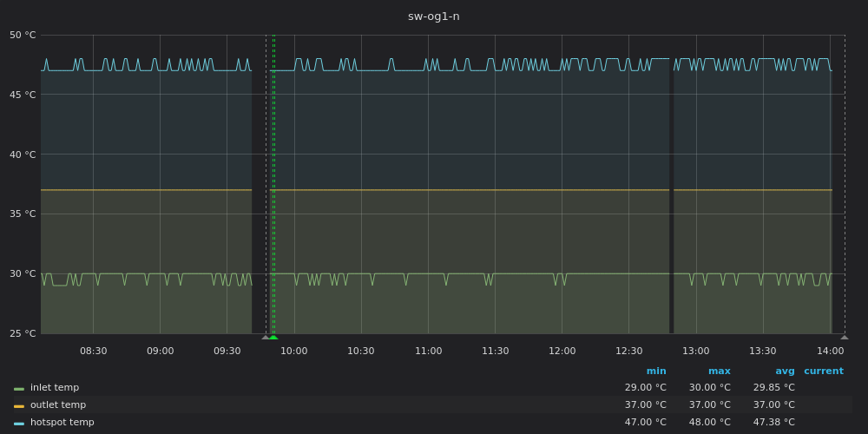The image size is (868, 434).
Task: Click the inlet temp avg value 29.85 °C
Action: (x=773, y=388)
